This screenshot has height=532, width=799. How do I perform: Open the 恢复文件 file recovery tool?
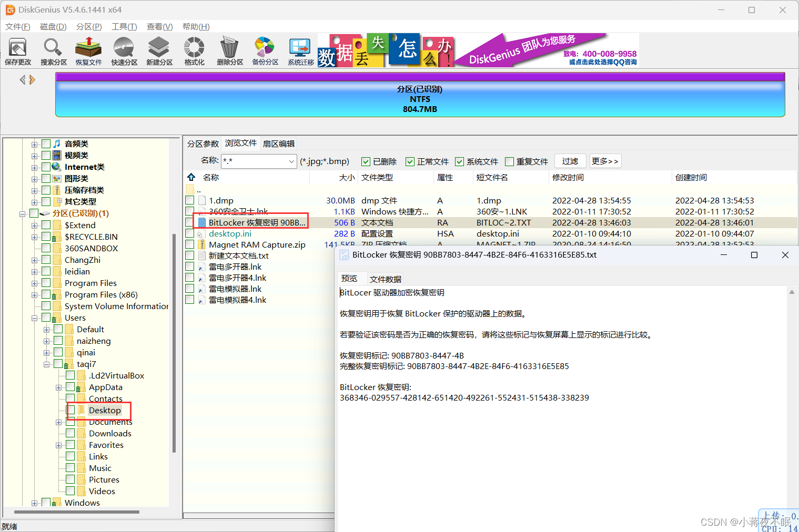tap(88, 51)
